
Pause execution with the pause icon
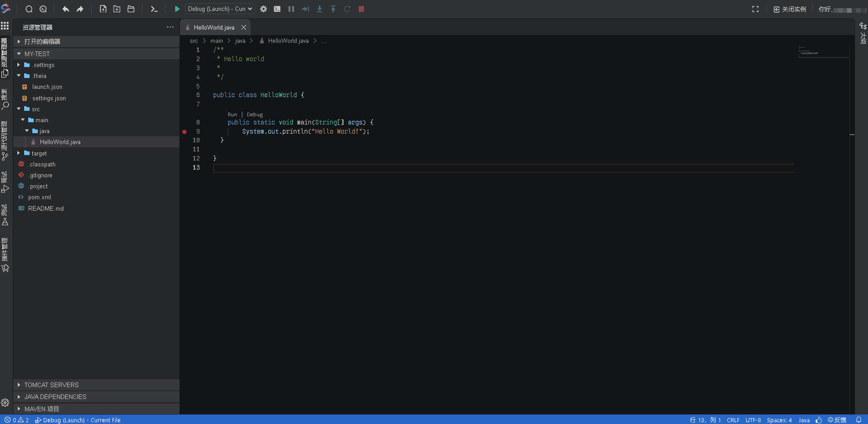click(x=291, y=9)
